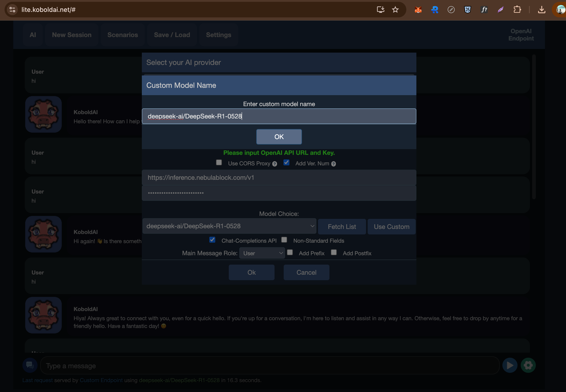Open the browser extensions puzzle icon
This screenshot has height=392, width=566.
(517, 10)
